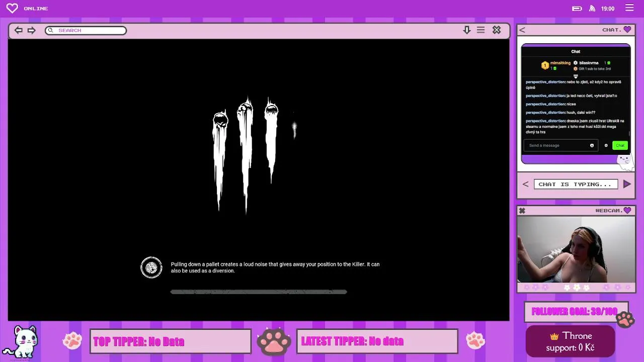The image size is (644, 362).
Task: Open chat settings gear
Action: coord(606,145)
